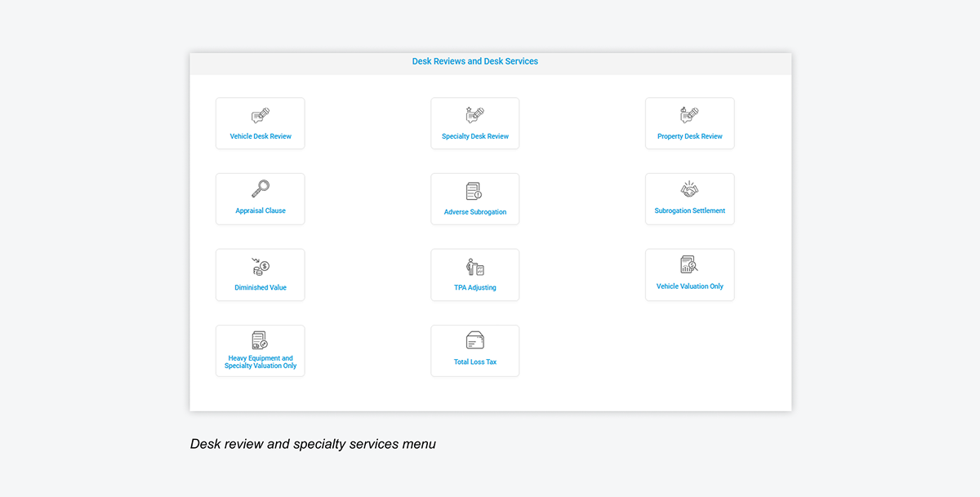Open the Vehicle Desk Review text link

261,136
